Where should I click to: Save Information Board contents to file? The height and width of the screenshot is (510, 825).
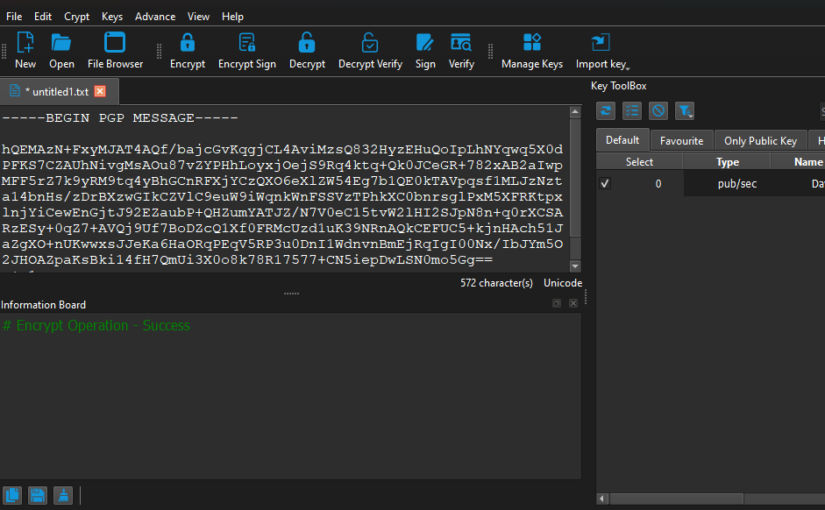pyautogui.click(x=37, y=495)
